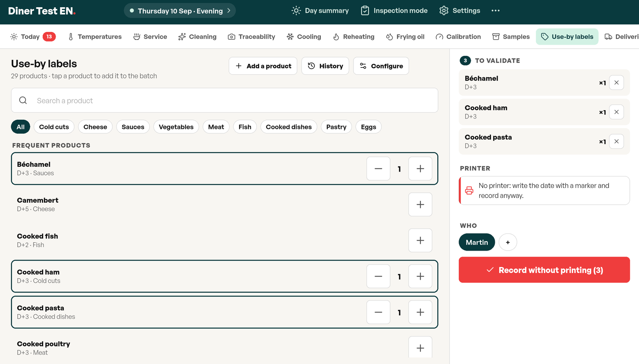
Task: Select Martin as the operator
Action: 477,242
